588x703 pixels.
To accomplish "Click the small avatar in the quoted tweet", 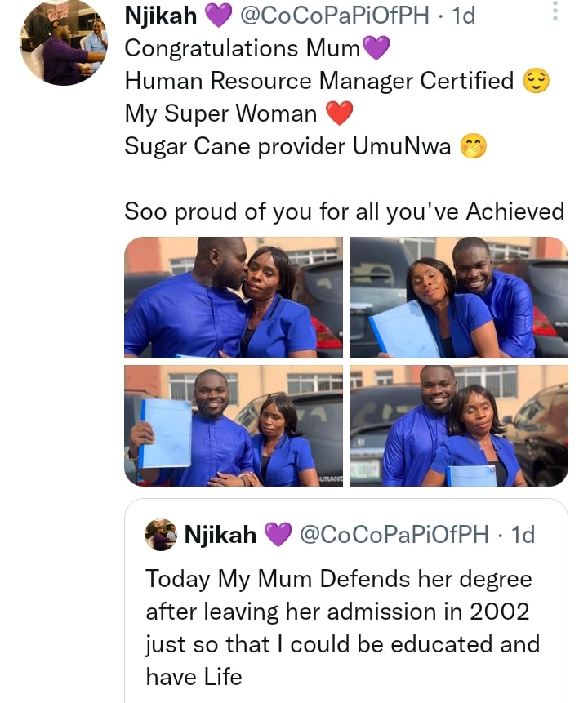I will tap(162, 535).
